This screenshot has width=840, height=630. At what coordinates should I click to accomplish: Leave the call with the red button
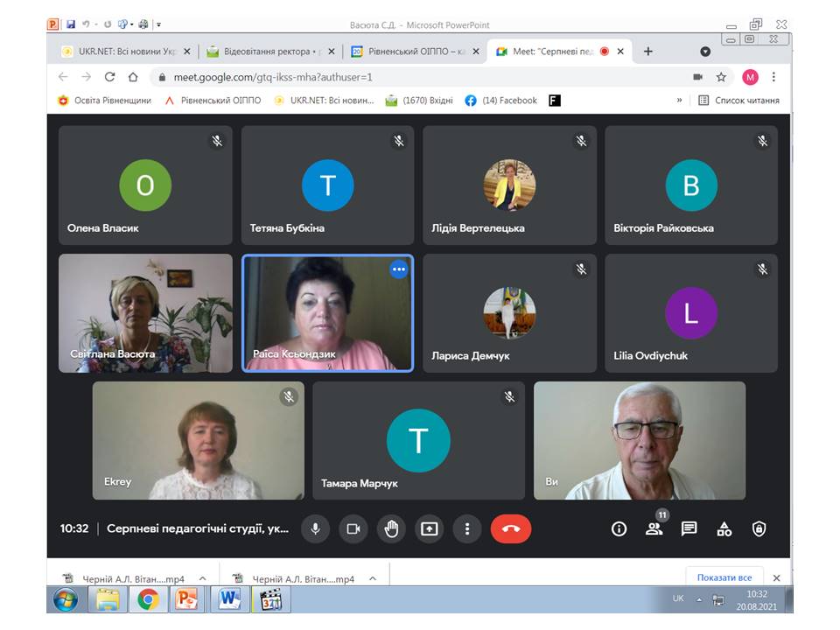pyautogui.click(x=510, y=528)
